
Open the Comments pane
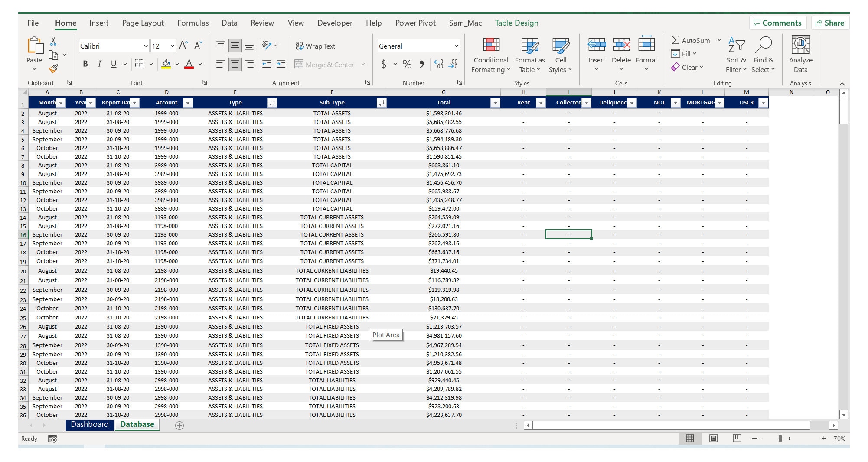[778, 23]
